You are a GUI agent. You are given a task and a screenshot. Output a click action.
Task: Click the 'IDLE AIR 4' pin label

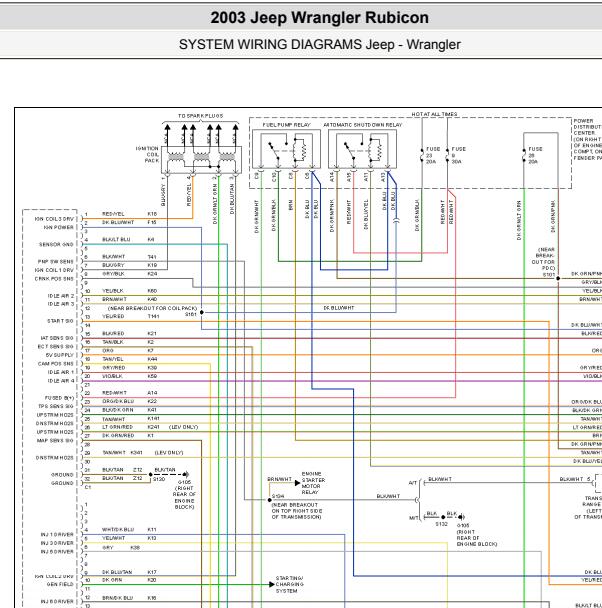[x=61, y=381]
